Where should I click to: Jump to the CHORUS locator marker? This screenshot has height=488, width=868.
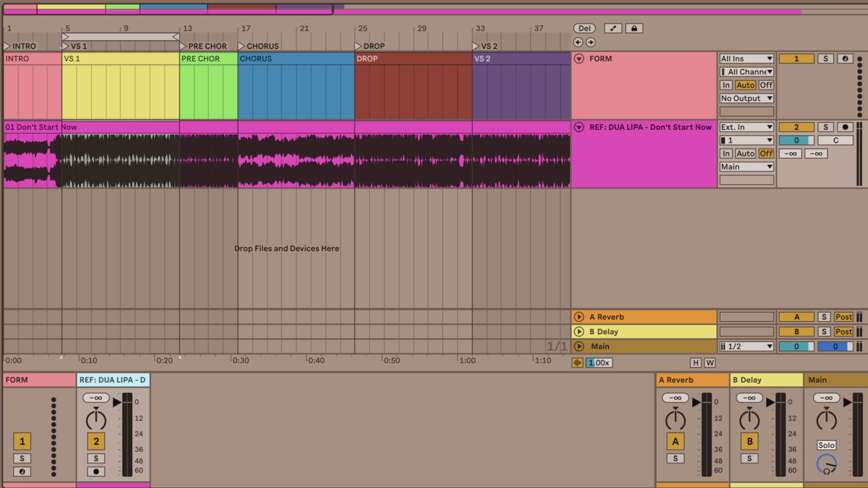[x=242, y=46]
